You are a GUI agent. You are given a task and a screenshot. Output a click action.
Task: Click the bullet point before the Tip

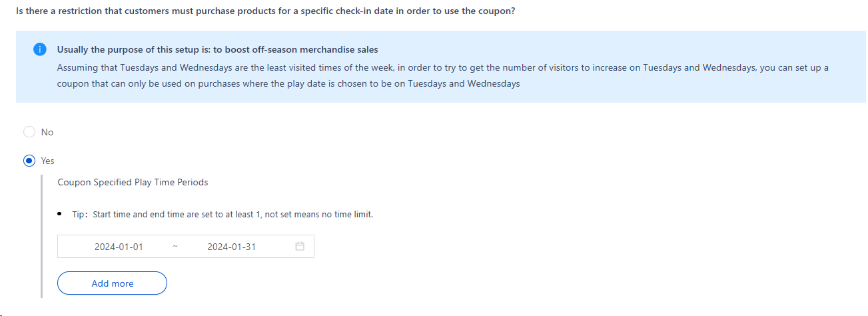60,214
